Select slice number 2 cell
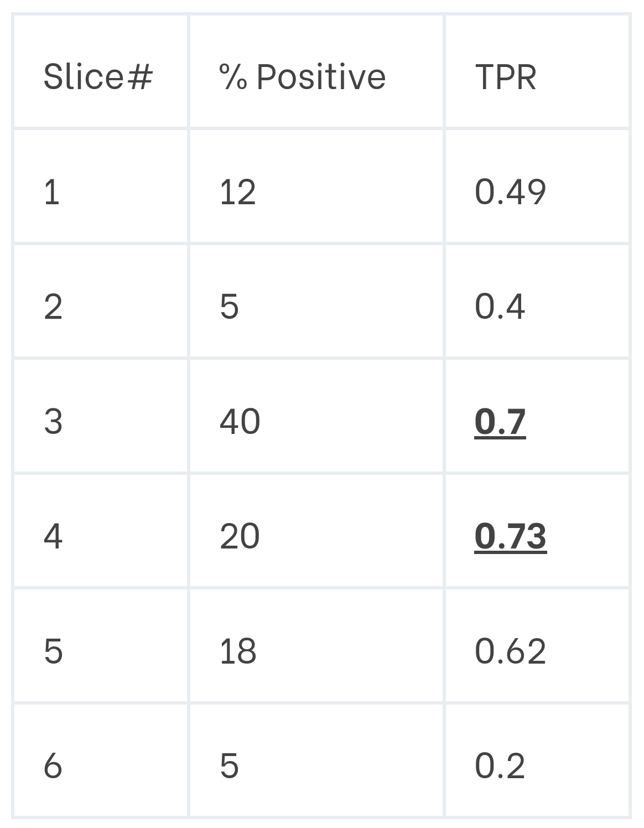Image resolution: width=644 pixels, height=828 pixels. (x=53, y=307)
